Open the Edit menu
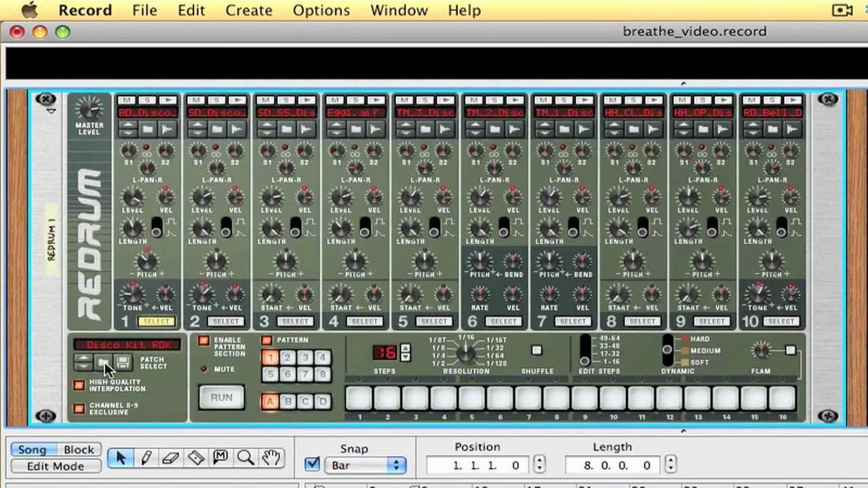Image resolution: width=868 pixels, height=488 pixels. 191,10
